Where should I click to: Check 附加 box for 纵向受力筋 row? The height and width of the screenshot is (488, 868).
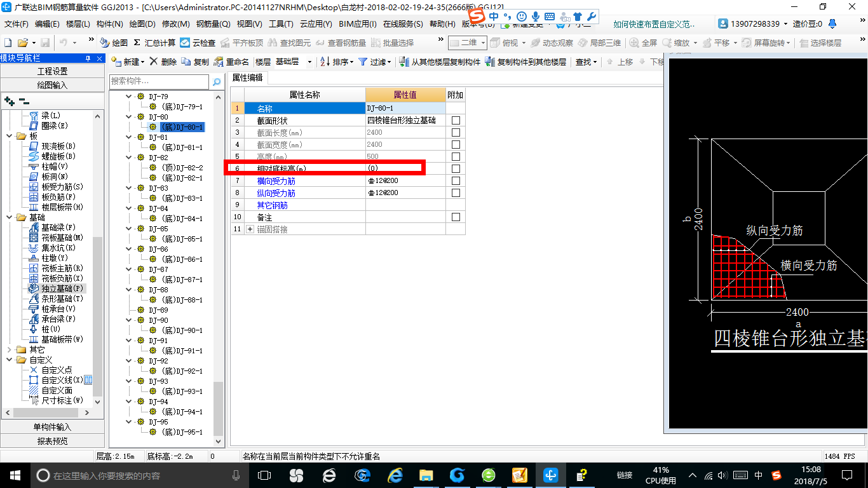coord(456,193)
